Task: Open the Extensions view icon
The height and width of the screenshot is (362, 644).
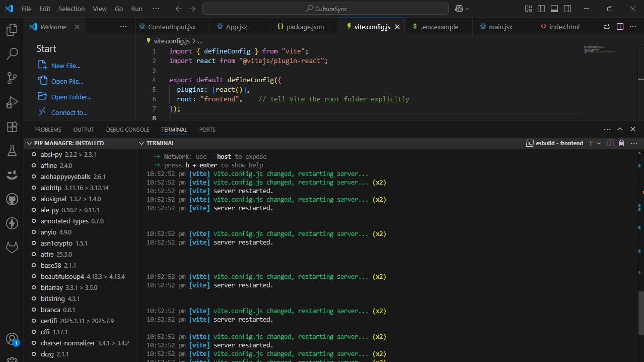Action: 12,127
